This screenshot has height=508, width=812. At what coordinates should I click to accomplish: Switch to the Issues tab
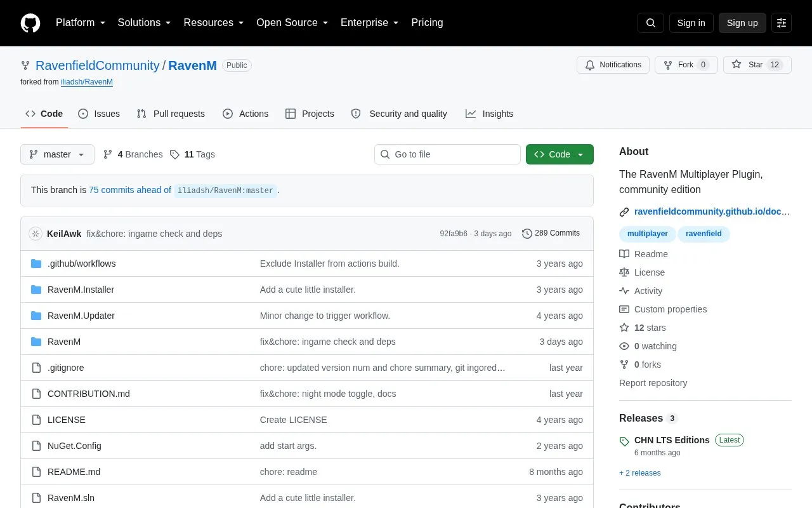click(x=99, y=114)
